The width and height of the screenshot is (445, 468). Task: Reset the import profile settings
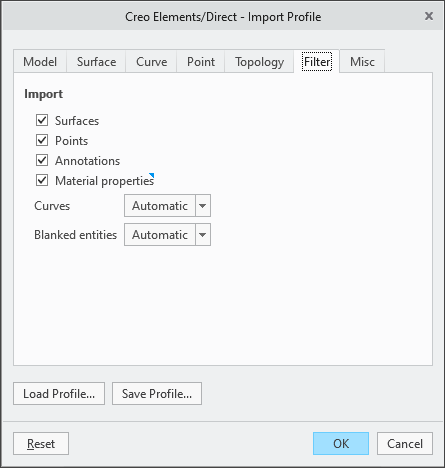tap(41, 444)
